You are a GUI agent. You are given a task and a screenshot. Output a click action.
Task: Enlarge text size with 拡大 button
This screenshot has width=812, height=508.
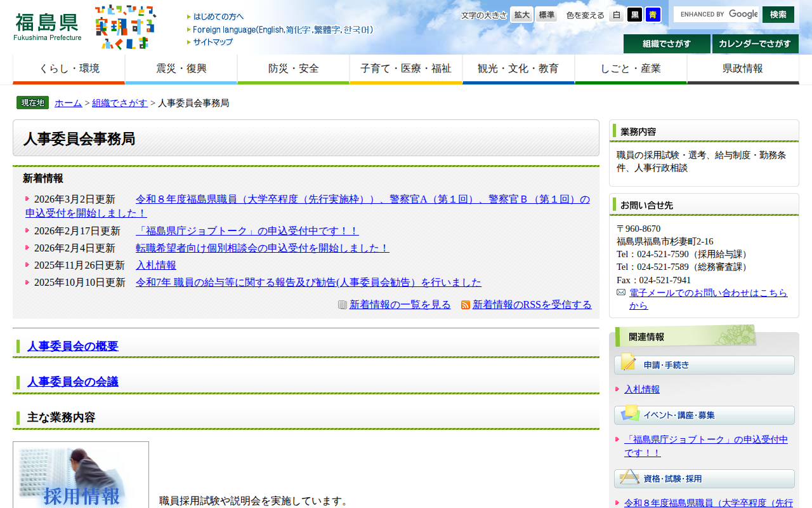521,15
